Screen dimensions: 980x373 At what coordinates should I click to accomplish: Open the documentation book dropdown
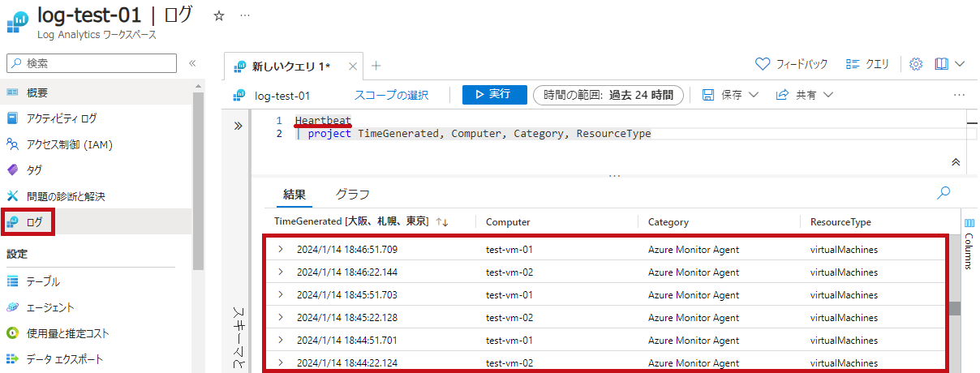(x=948, y=64)
